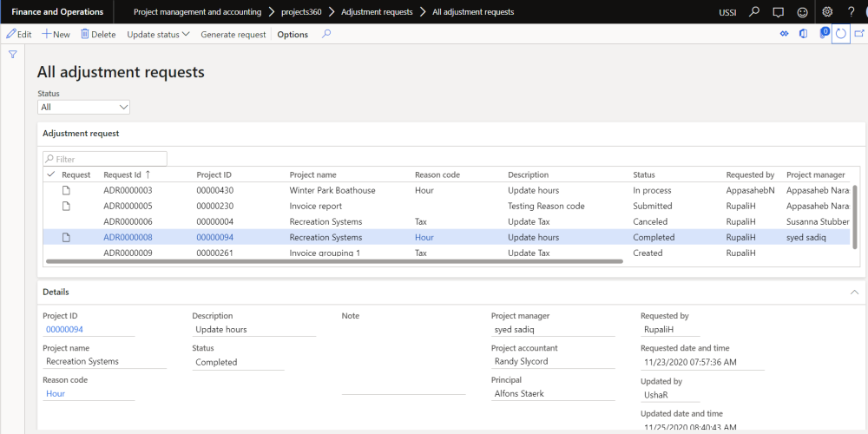This screenshot has height=434, width=868.
Task: Open the filter pane funnel icon
Action: [13, 55]
